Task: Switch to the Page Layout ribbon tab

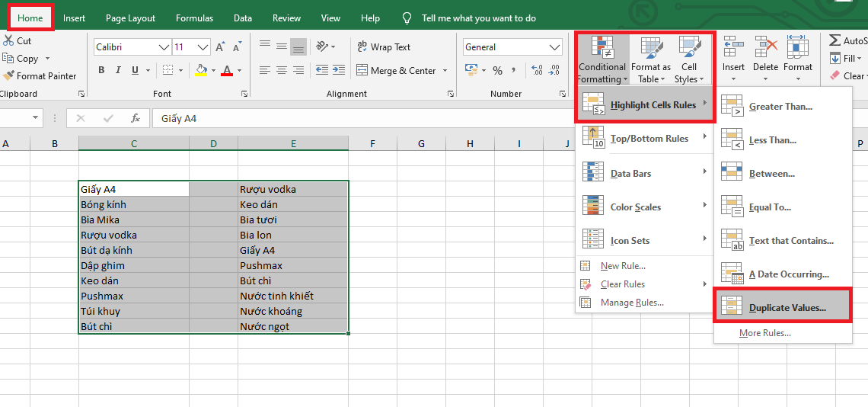Action: (130, 18)
